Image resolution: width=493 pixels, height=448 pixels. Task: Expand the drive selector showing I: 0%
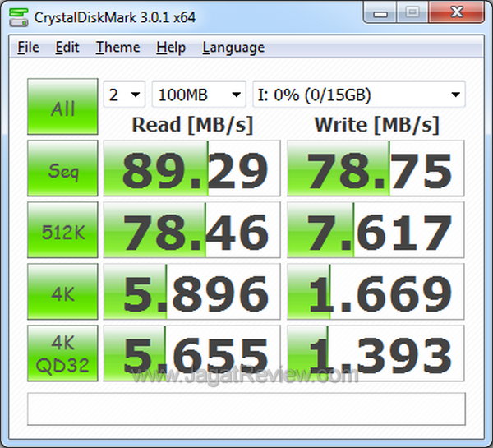[x=358, y=95]
